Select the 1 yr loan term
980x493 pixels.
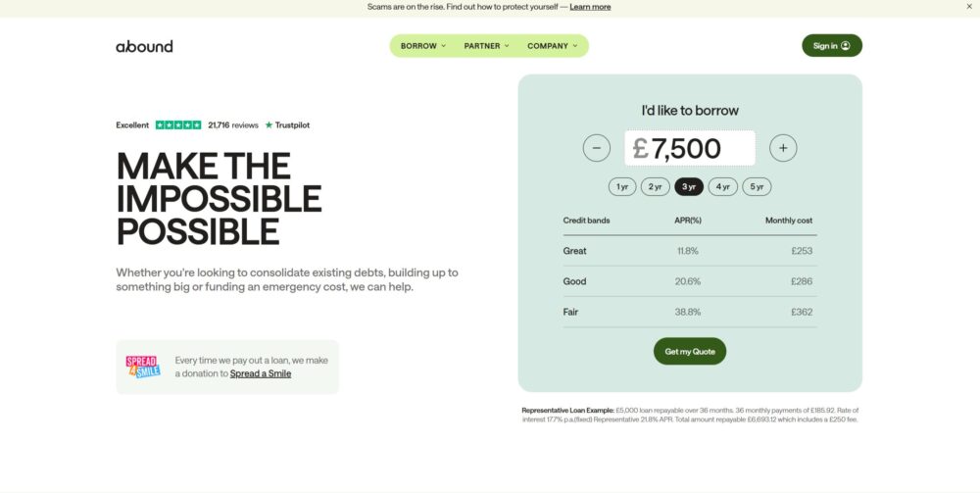click(x=622, y=186)
